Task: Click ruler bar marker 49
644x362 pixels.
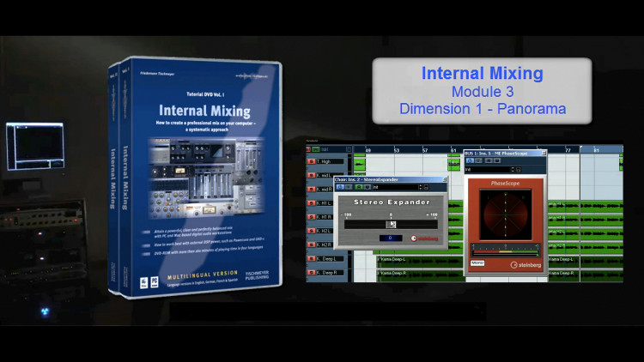Action: (x=368, y=151)
